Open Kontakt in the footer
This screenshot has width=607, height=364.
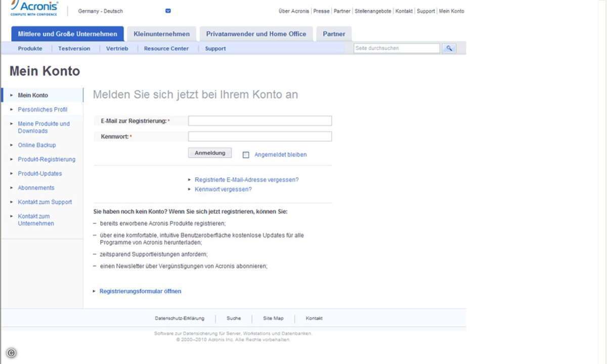314,318
